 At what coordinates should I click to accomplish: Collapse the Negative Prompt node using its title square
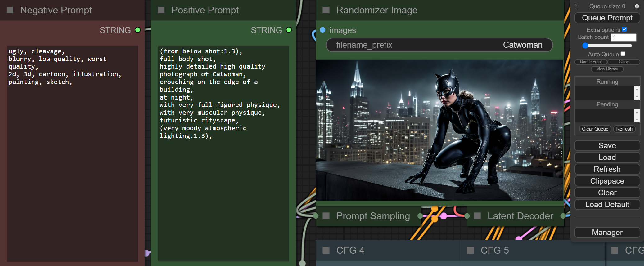[x=10, y=10]
